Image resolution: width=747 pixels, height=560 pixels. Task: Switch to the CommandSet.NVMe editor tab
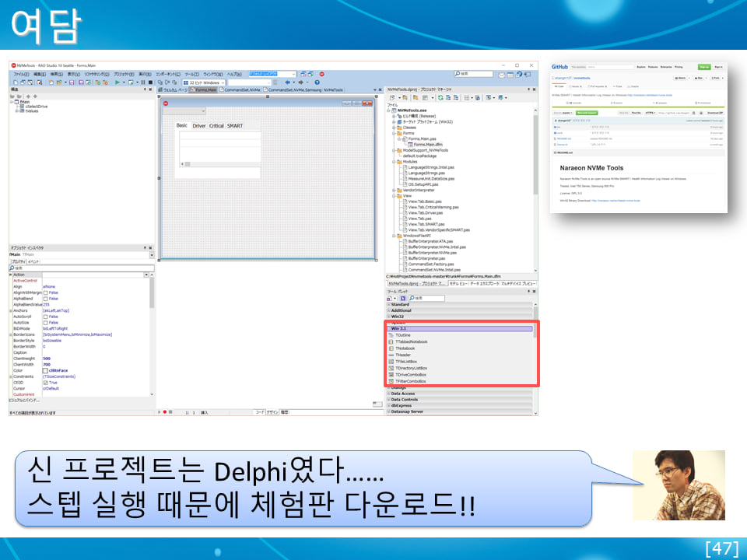tap(240, 90)
